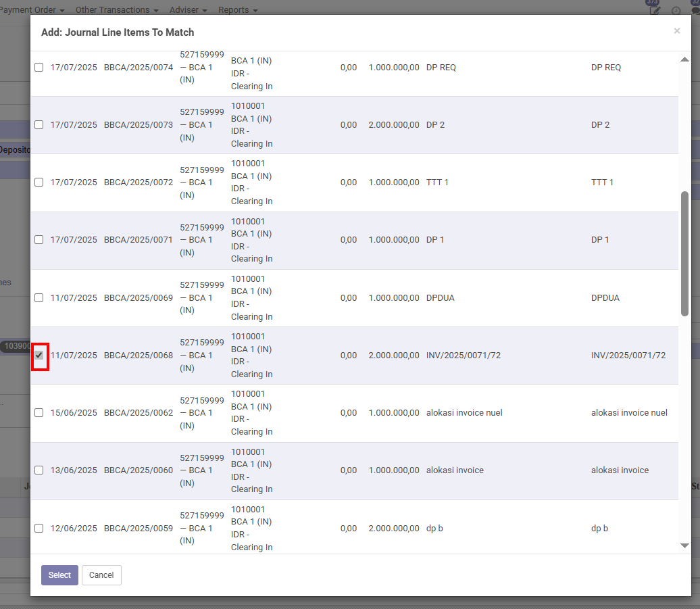This screenshot has height=609, width=700.
Task: Click the Cancel button
Action: click(101, 575)
